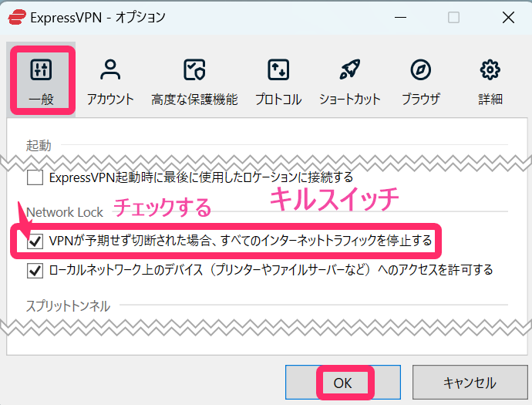
Task: Open the 高度な保護機能 tab
Action: click(x=194, y=82)
